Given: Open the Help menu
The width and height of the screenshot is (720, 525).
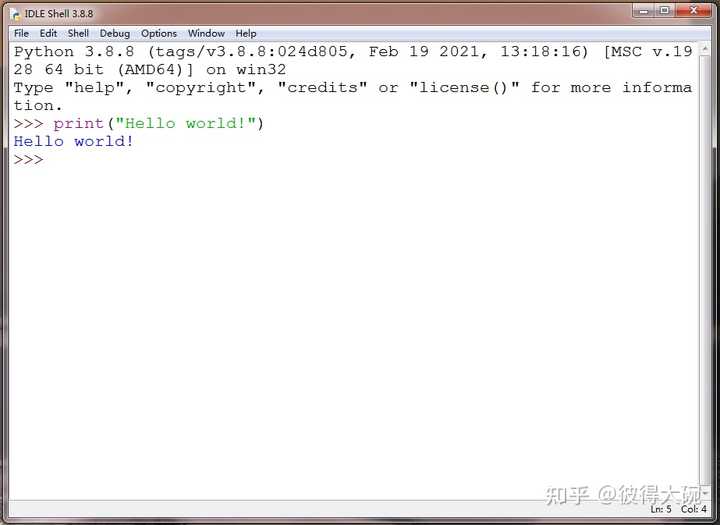Looking at the screenshot, I should tap(246, 34).
